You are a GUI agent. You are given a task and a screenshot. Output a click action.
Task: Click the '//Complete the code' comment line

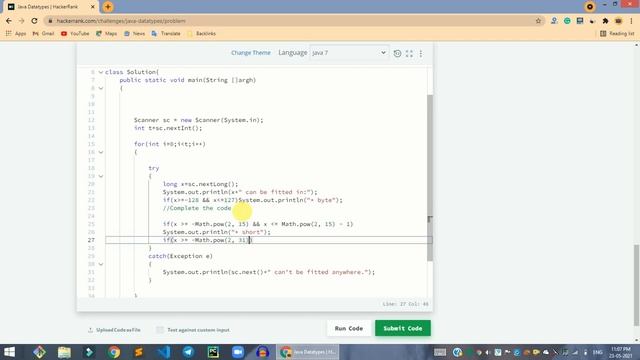tap(197, 208)
